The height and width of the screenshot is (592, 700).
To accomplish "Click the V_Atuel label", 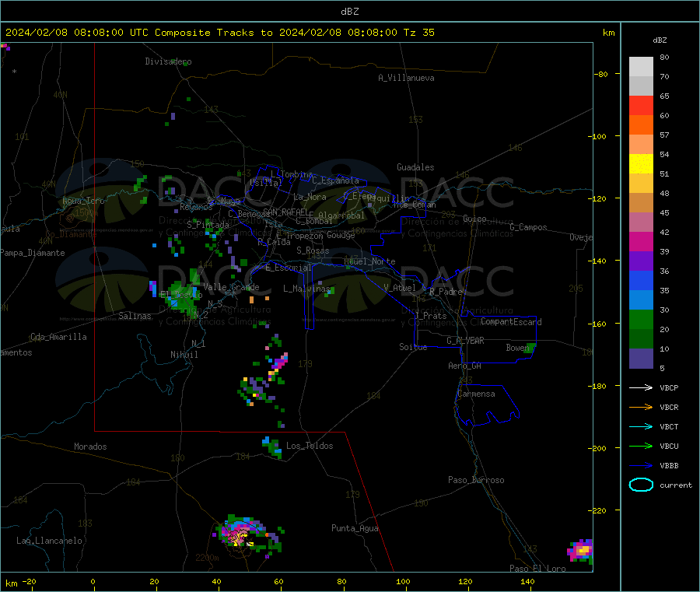I will click(400, 288).
